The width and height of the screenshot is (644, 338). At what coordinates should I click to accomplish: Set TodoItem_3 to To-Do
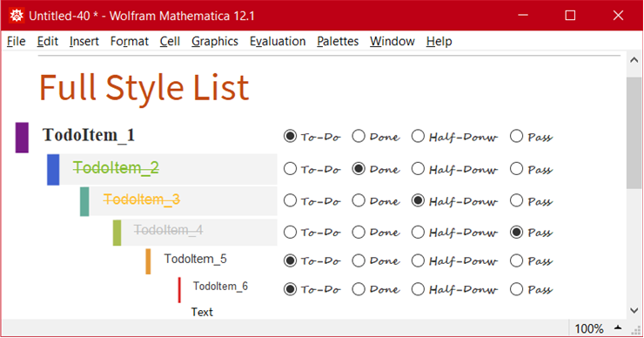290,200
